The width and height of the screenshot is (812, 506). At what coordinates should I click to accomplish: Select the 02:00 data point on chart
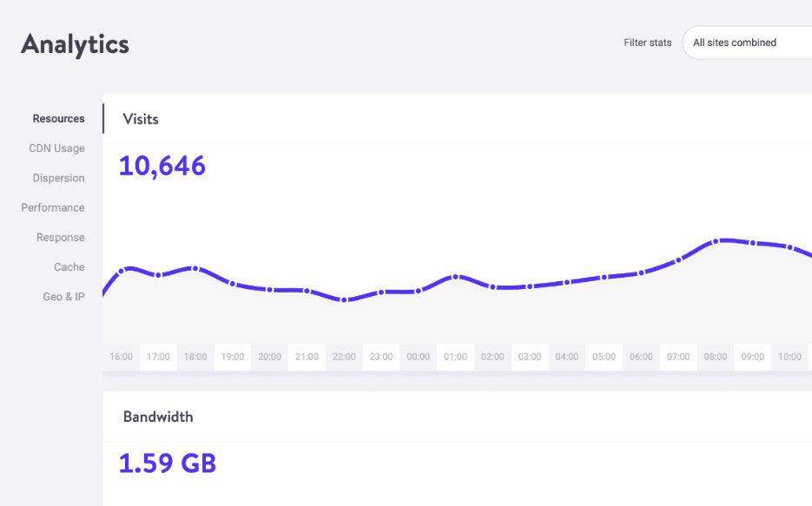tap(492, 286)
